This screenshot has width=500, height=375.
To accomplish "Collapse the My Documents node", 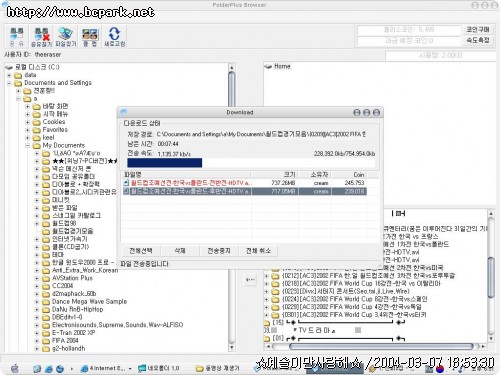I will (x=28, y=146).
